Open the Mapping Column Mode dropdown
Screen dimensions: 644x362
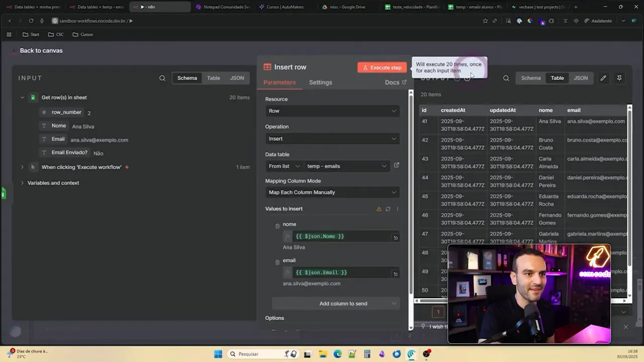click(x=332, y=192)
